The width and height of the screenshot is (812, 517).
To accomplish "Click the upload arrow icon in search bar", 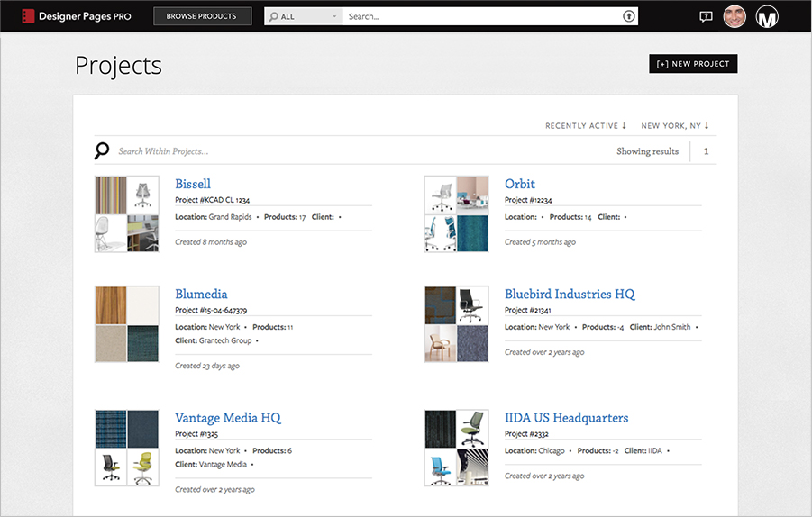I will point(629,16).
